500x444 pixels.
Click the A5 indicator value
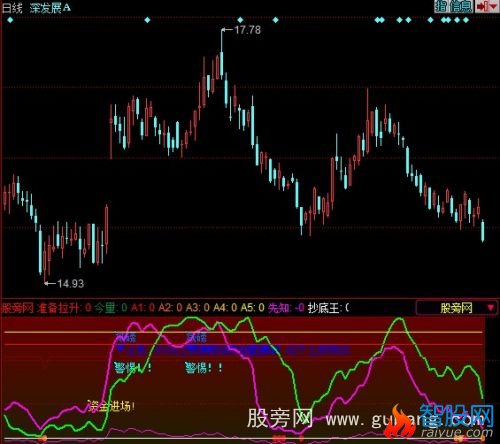[252, 308]
